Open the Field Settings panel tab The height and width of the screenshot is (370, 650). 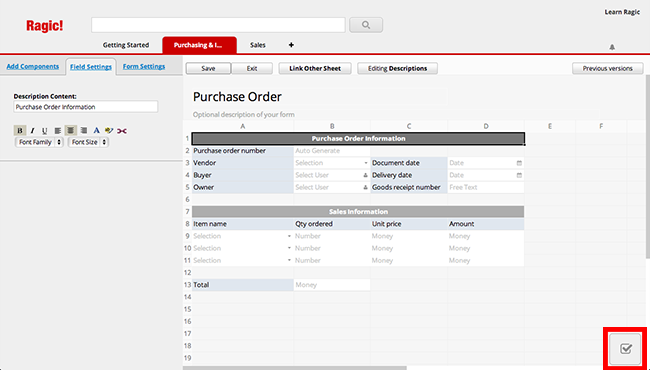point(91,67)
